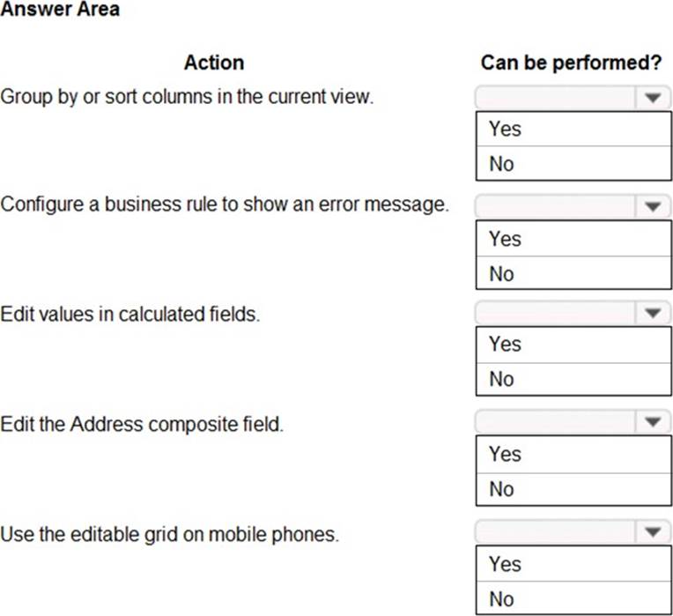This screenshot has width=673, height=616.
Task: Open dropdown for Group by or sort columns
Action: coord(652,97)
